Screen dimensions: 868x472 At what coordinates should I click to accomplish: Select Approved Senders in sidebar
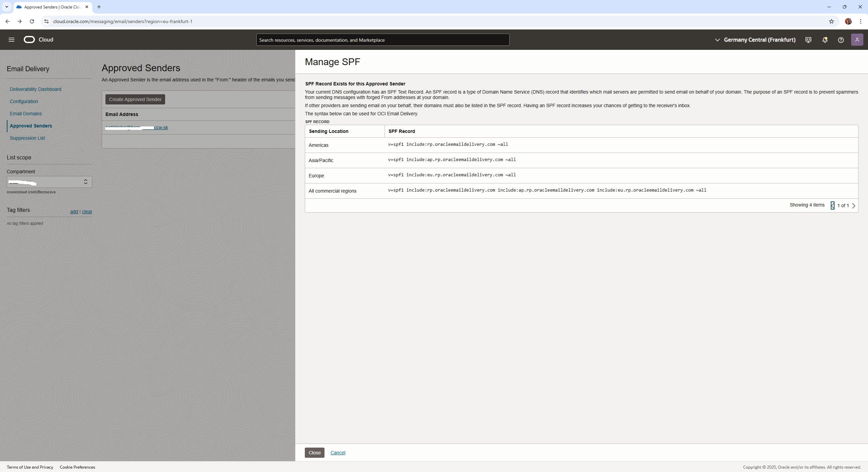[31, 126]
